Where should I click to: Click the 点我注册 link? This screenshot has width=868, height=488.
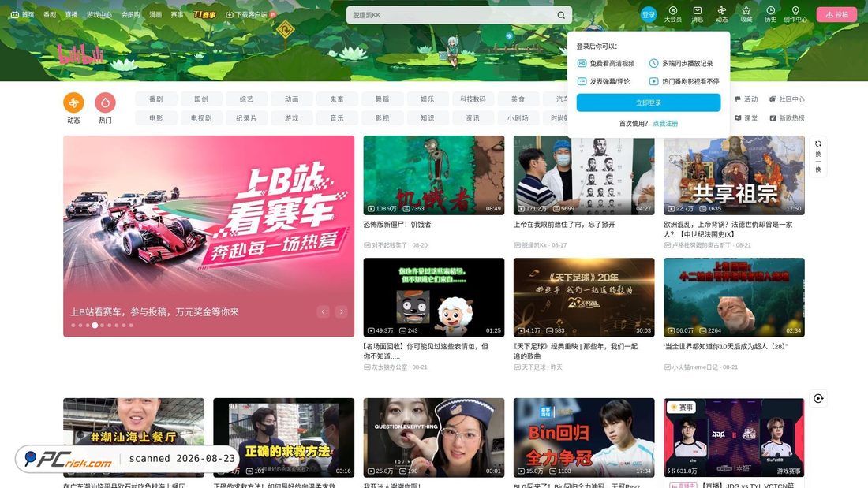point(665,124)
